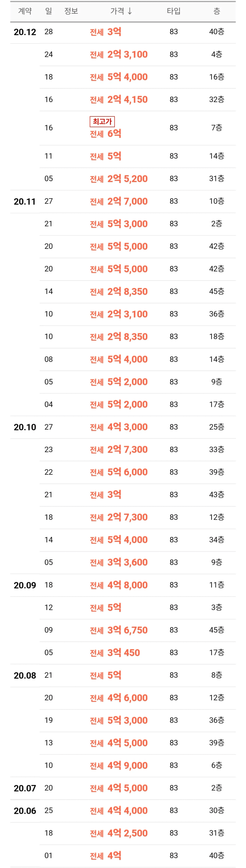Sort by the 계약 column header
This screenshot has height=868, width=246.
[x=25, y=12]
